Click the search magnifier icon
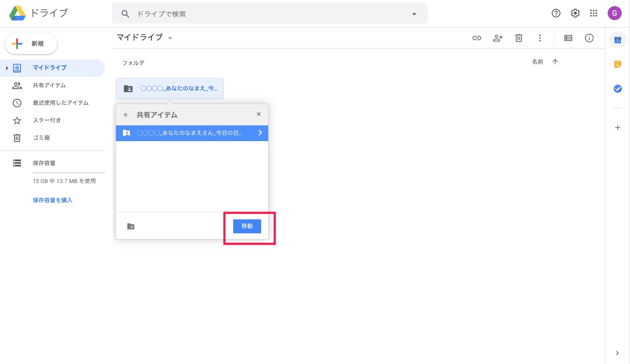The height and width of the screenshot is (364, 630). click(126, 14)
